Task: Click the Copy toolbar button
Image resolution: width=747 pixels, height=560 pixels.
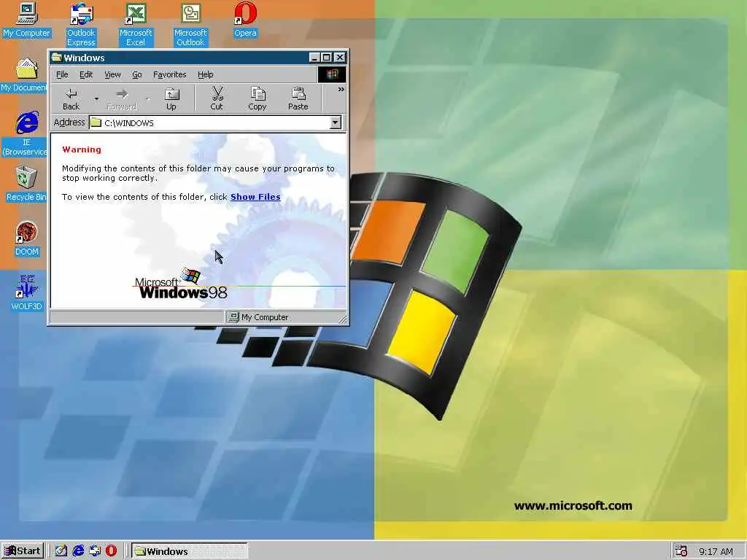Action: [x=258, y=99]
